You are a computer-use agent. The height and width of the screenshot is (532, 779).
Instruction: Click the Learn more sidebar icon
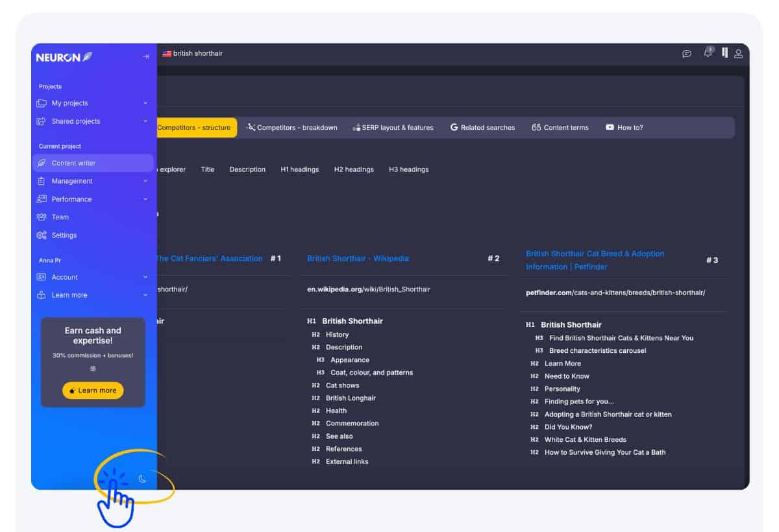[x=42, y=295]
